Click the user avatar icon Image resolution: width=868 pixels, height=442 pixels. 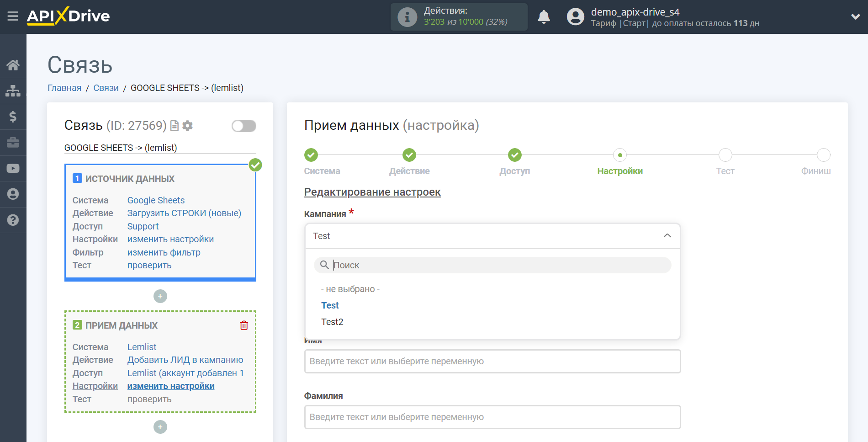coord(575,17)
